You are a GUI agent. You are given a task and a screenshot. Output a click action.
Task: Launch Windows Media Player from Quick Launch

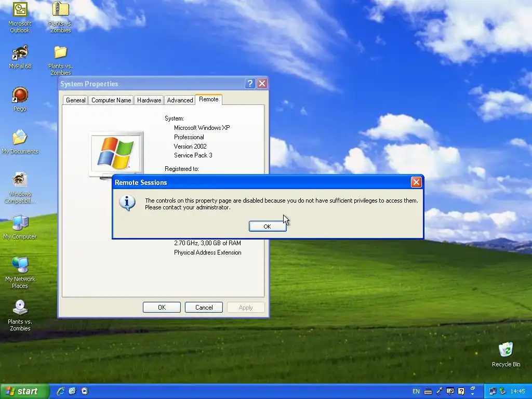click(85, 391)
